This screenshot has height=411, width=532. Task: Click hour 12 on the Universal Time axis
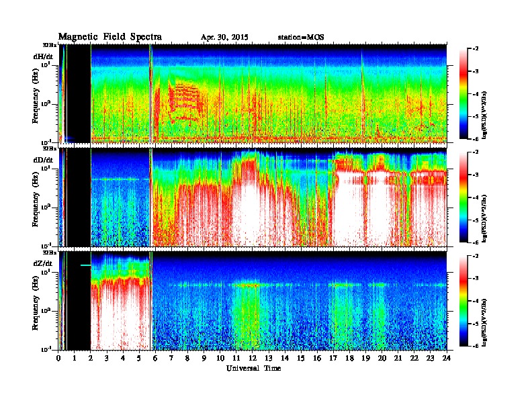tap(253, 359)
